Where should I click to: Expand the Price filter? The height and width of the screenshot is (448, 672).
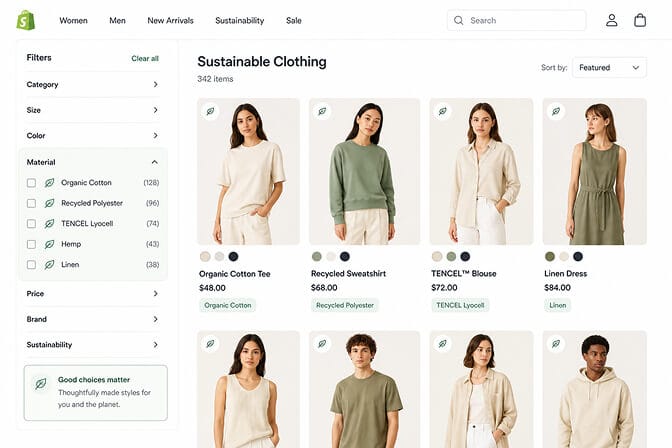point(93,294)
